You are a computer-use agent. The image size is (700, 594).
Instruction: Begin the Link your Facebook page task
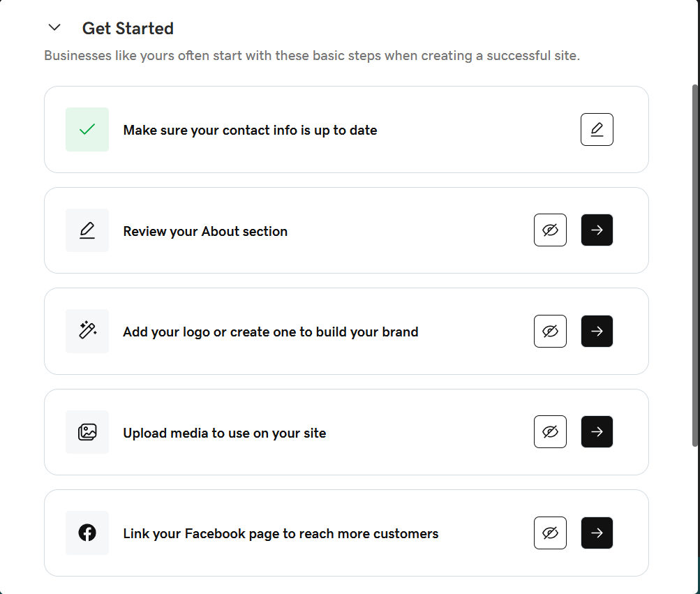(597, 533)
